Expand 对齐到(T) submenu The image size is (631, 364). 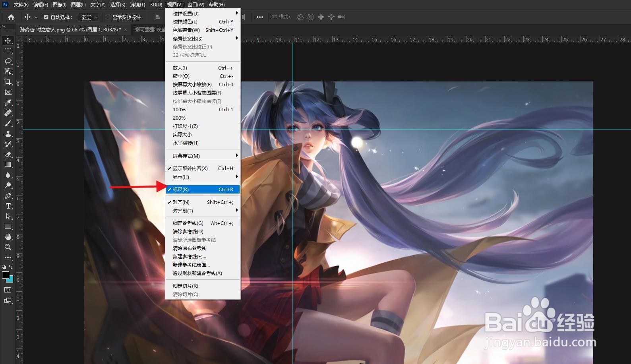click(203, 211)
